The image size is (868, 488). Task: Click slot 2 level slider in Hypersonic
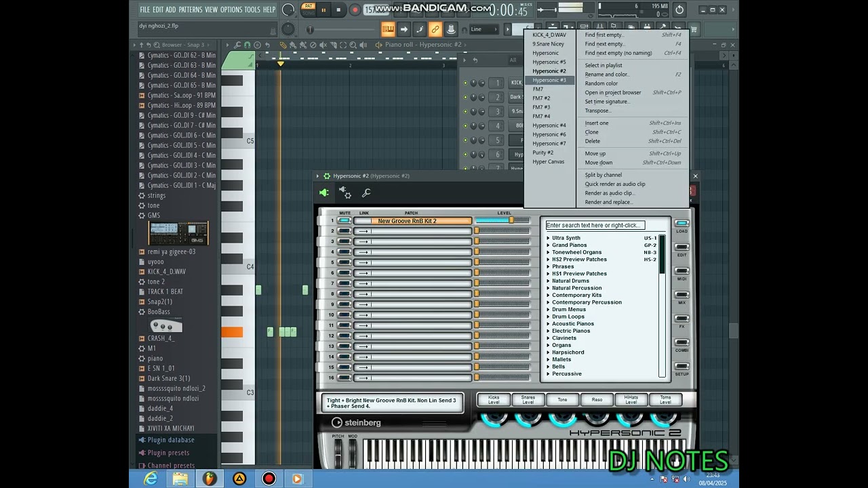[x=502, y=231]
